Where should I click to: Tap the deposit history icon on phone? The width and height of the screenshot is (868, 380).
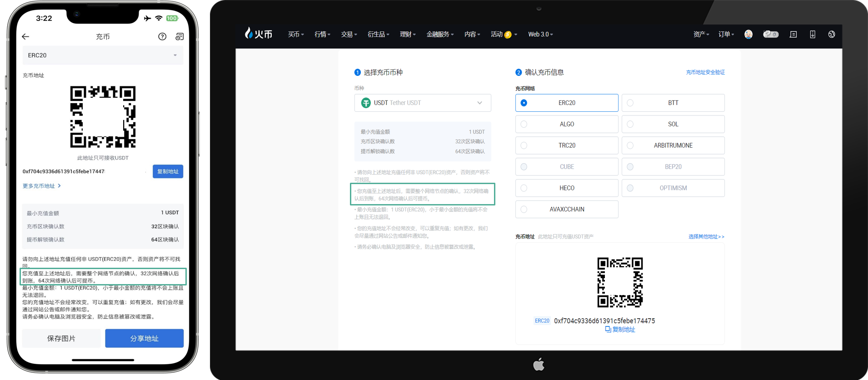180,36
